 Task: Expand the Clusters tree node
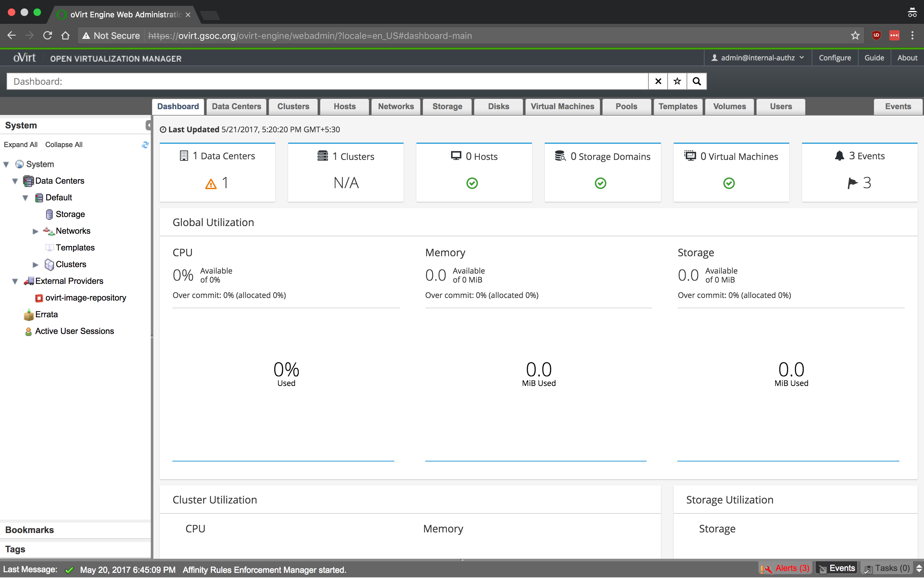click(36, 265)
